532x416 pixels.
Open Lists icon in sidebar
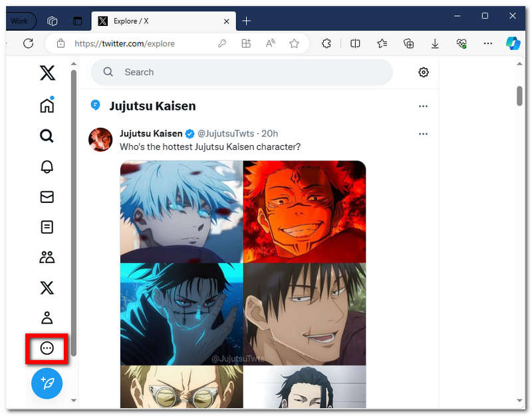point(47,227)
